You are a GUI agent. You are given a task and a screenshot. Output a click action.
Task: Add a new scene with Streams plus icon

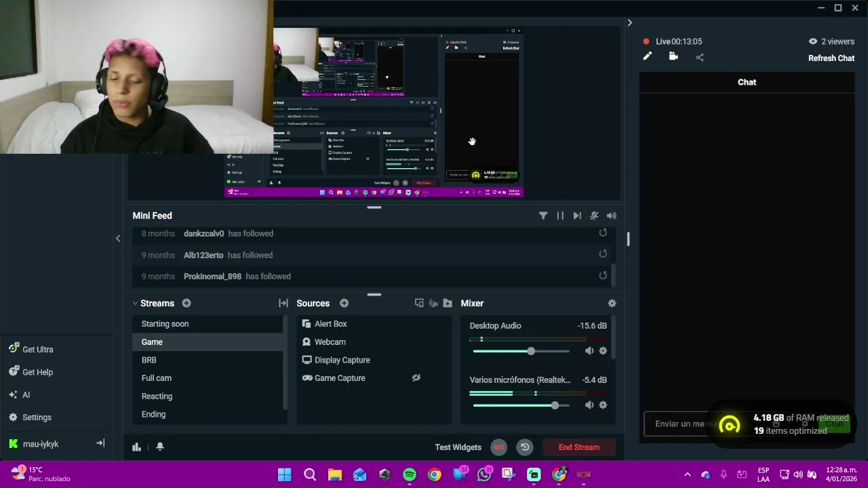[186, 303]
